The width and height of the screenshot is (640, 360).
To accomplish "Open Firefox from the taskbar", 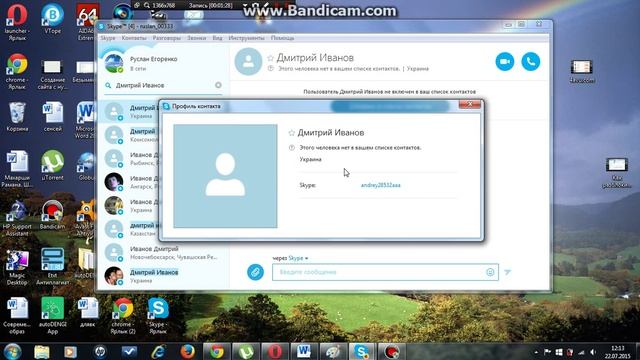I will (188, 351).
